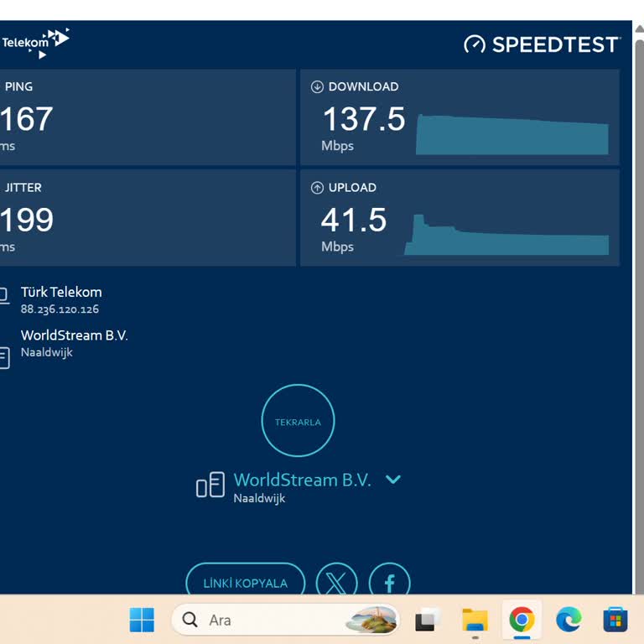The image size is (644, 644).
Task: Click the Ara search box in the taskbar
Action: pos(284,620)
